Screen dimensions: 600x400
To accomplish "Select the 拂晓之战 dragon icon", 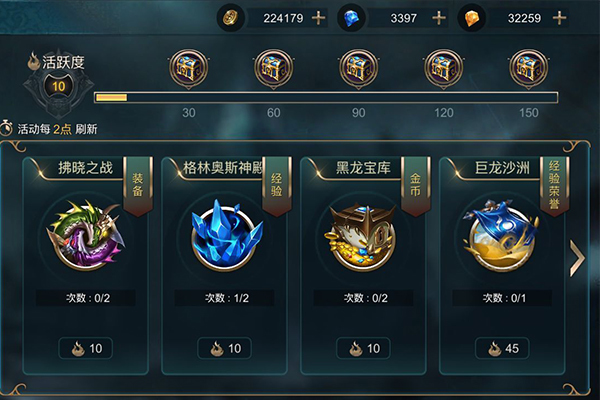I will coord(86,233).
